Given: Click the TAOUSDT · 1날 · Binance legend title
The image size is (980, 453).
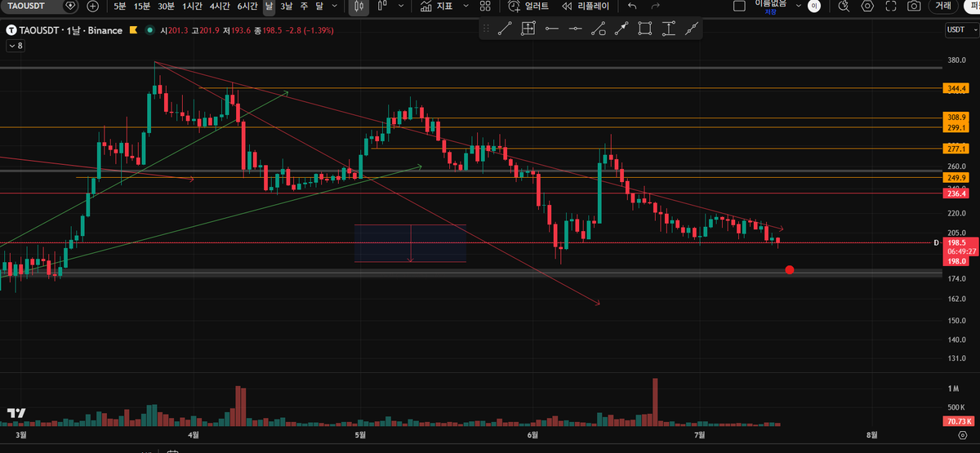Looking at the screenshot, I should [71, 31].
